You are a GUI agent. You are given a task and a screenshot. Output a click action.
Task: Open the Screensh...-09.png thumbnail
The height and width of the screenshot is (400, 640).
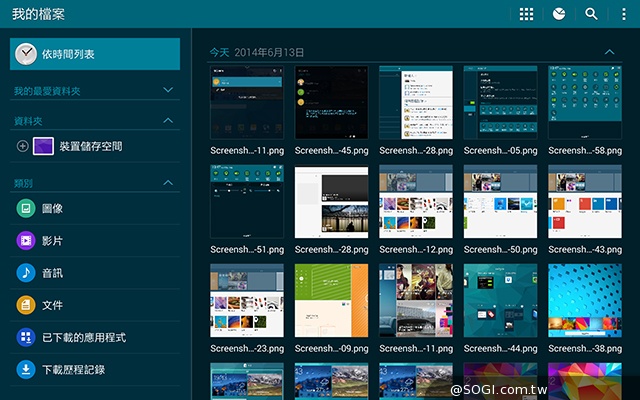click(x=331, y=302)
